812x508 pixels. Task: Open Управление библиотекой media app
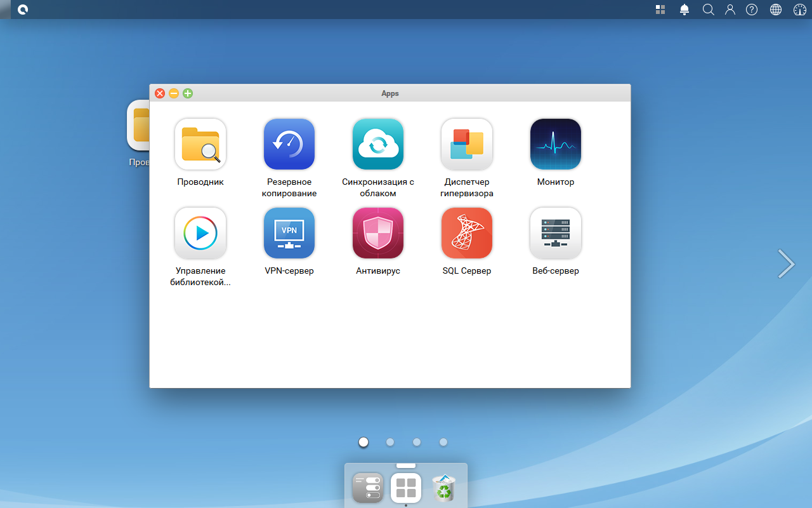[200, 233]
